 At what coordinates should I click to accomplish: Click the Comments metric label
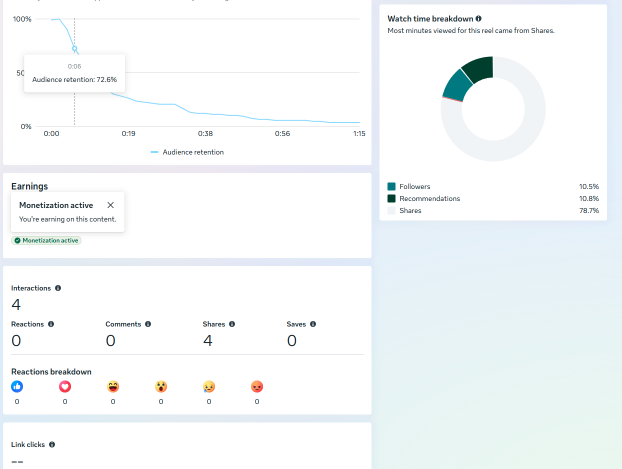point(123,324)
